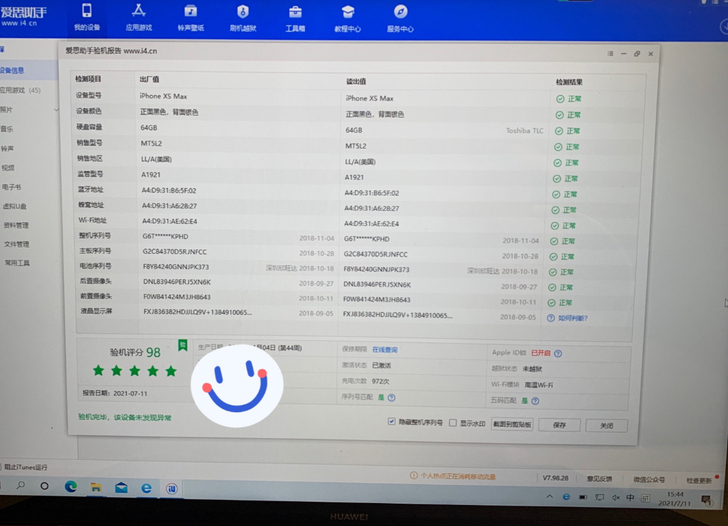
Task: Click the green bookmark badge near the score
Action: coord(183,345)
